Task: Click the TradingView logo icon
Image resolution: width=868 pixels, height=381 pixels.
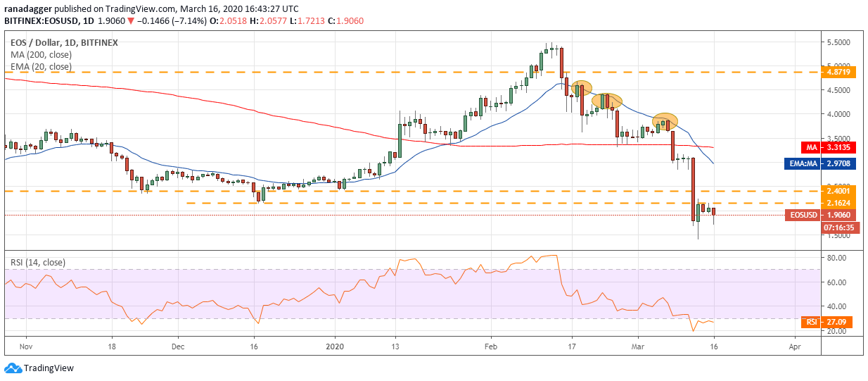Action: [x=12, y=368]
